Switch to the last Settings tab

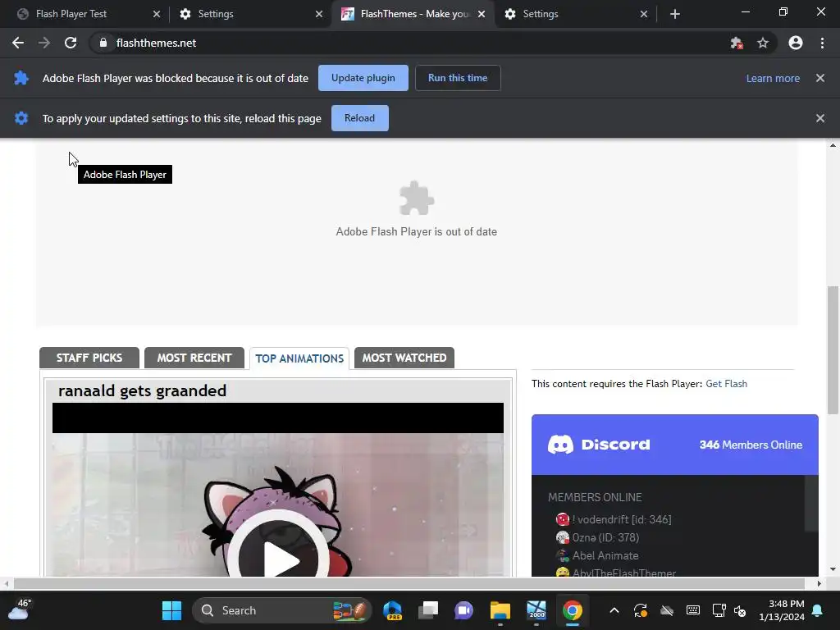(574, 14)
